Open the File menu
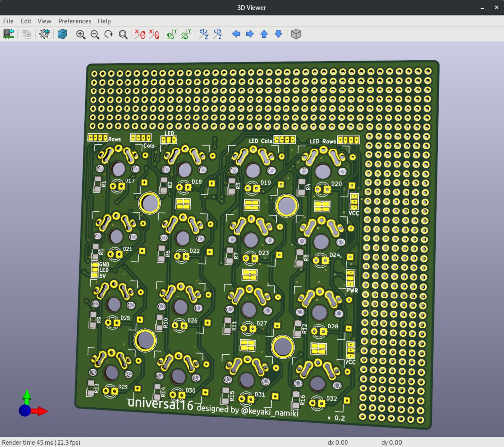This screenshot has height=447, width=504. click(8, 21)
